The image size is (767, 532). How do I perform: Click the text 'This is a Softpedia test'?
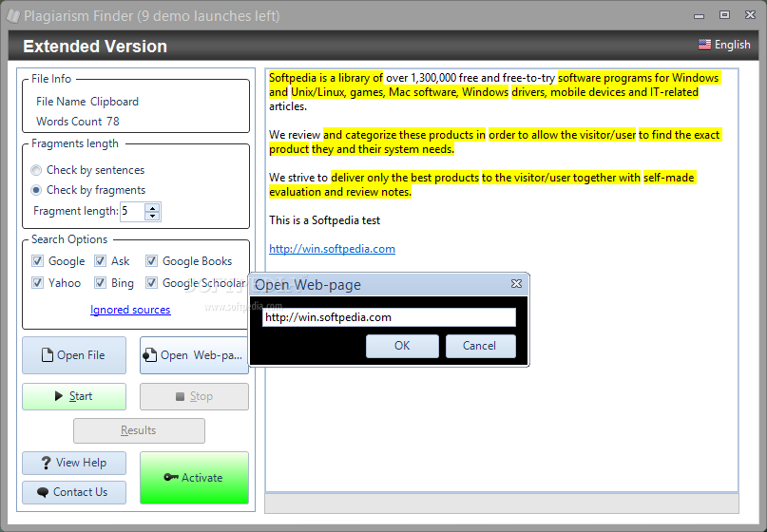[324, 220]
